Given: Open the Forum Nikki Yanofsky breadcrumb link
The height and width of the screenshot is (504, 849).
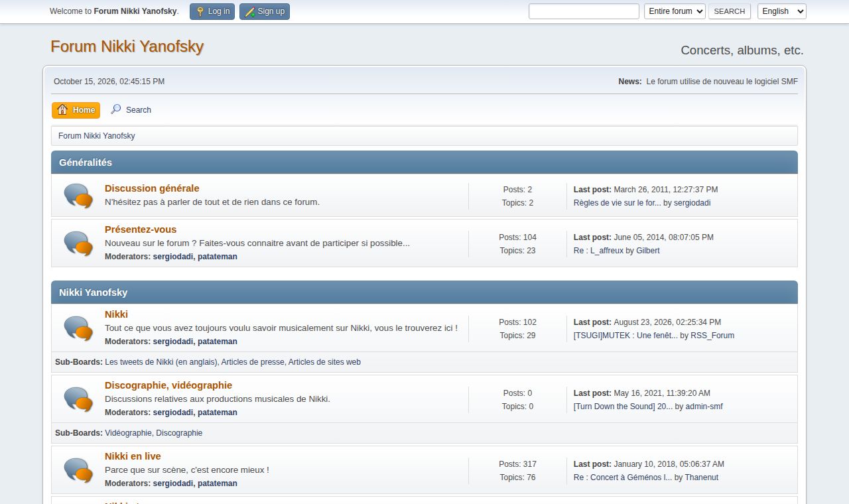Looking at the screenshot, I should tap(97, 136).
